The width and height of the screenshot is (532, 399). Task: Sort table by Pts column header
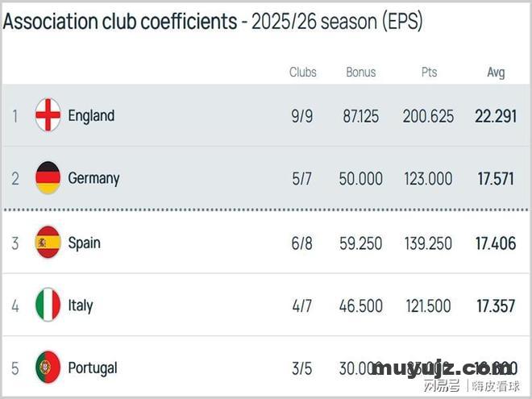tap(429, 72)
